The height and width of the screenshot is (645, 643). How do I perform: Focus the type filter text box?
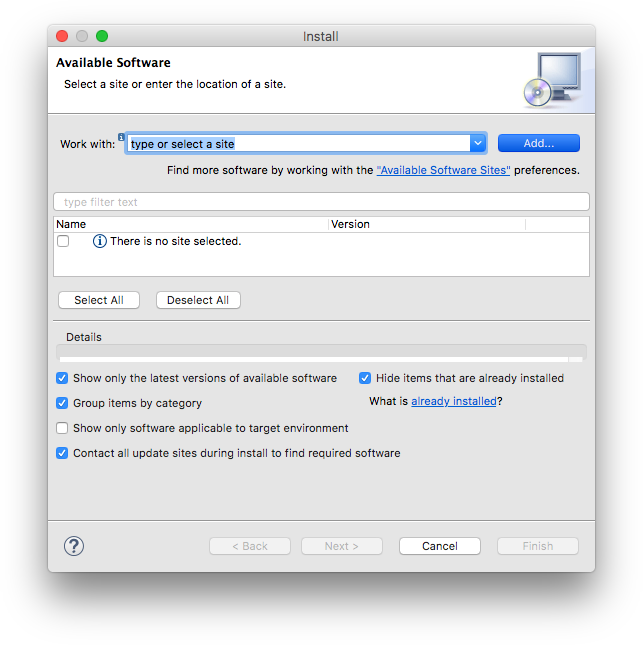(x=321, y=202)
